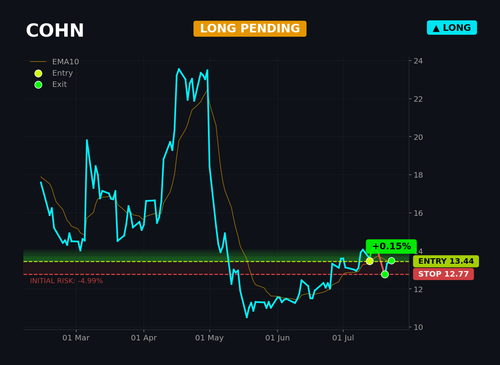Click the 01 Jul date axis label
This screenshot has height=365, width=500.
tap(343, 338)
